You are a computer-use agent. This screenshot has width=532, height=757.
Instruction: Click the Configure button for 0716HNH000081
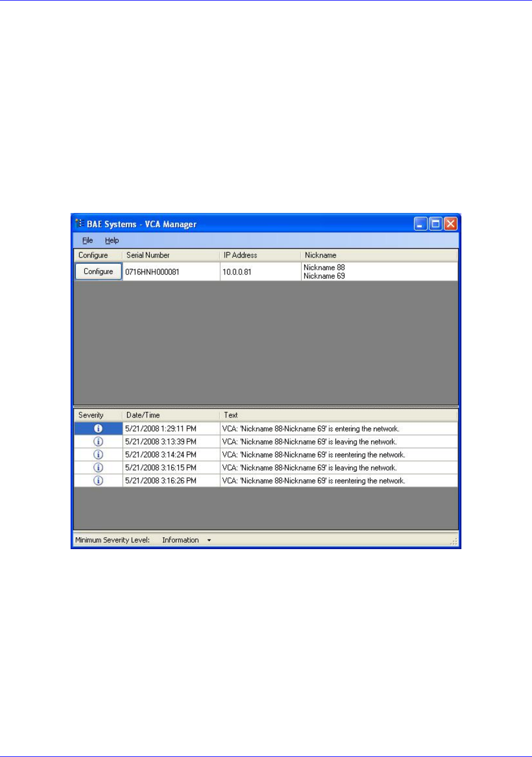98,272
